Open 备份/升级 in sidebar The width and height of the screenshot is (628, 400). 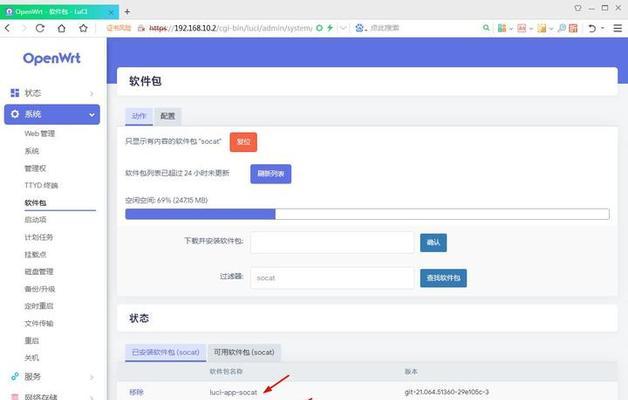40,289
